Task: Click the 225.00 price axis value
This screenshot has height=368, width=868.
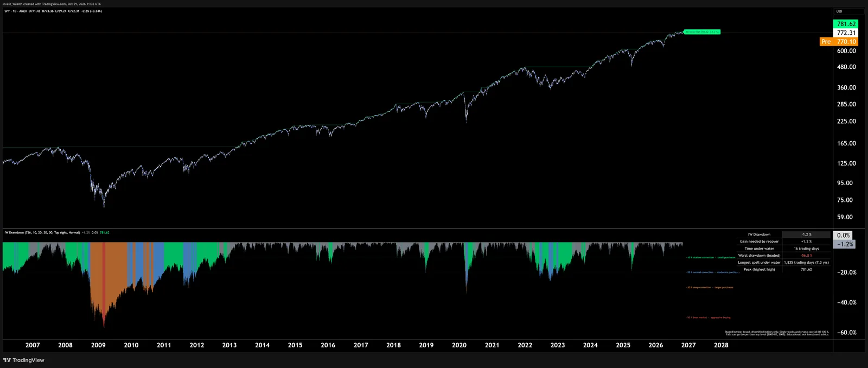Action: coord(846,122)
